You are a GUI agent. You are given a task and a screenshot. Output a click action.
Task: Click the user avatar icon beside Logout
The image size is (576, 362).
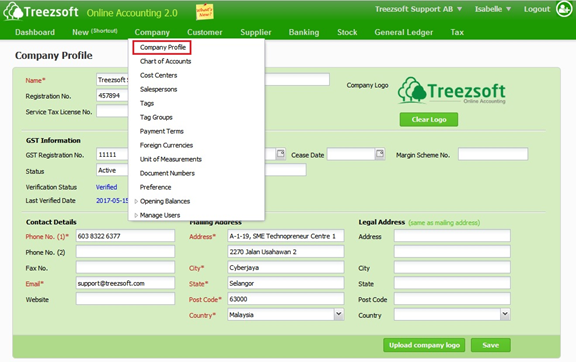click(564, 9)
